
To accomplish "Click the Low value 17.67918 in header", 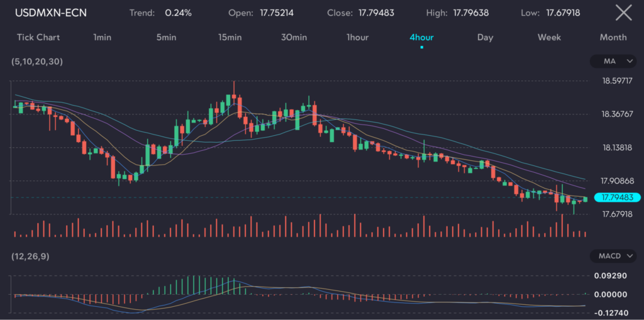I will click(563, 13).
